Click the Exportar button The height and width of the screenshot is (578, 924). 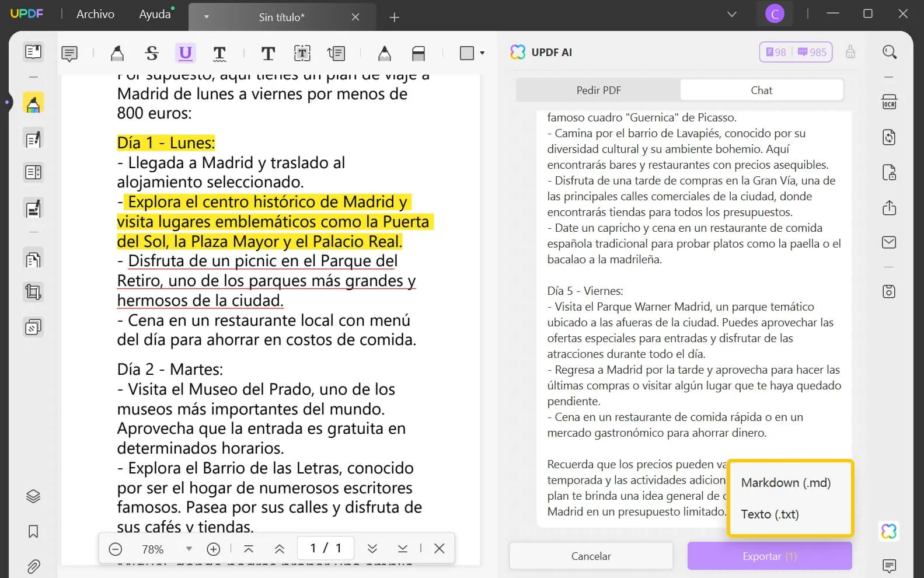769,556
